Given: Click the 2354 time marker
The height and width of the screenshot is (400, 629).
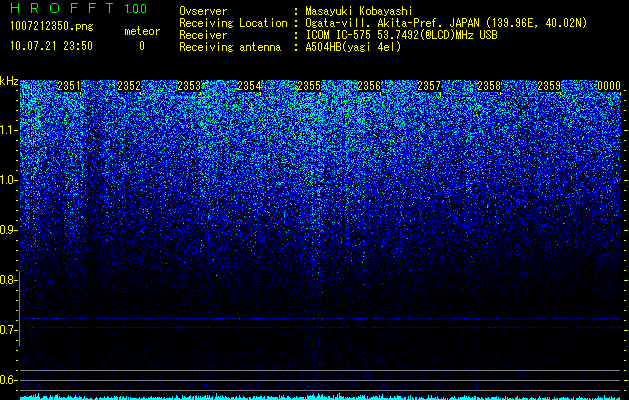Looking at the screenshot, I should [x=249, y=86].
